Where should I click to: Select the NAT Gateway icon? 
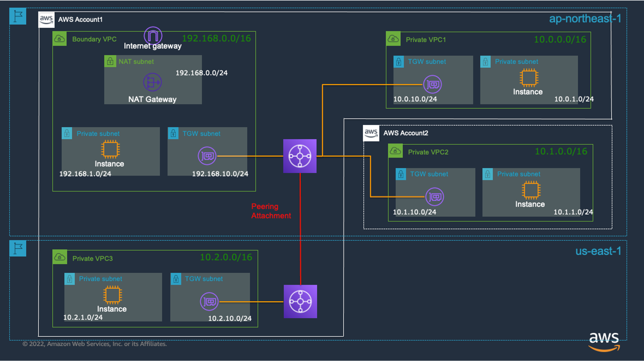[152, 82]
